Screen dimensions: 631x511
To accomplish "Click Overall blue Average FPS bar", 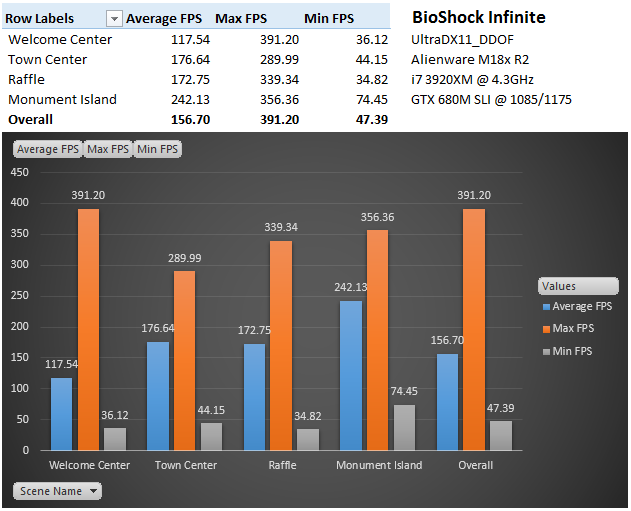I will click(x=447, y=402).
